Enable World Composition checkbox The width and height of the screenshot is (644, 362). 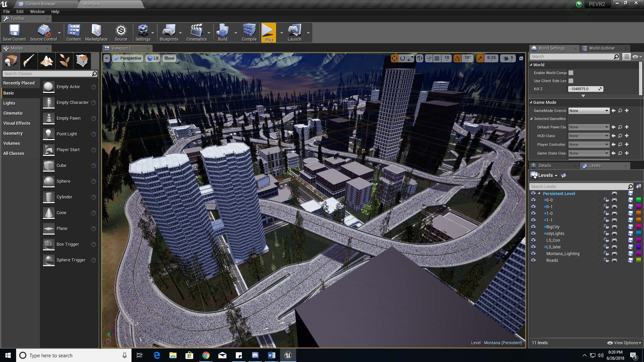571,73
